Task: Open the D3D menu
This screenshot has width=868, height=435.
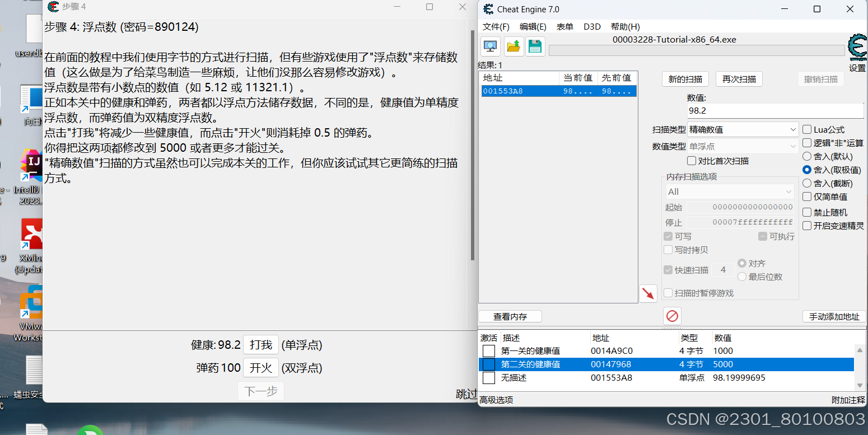Action: 592,26
